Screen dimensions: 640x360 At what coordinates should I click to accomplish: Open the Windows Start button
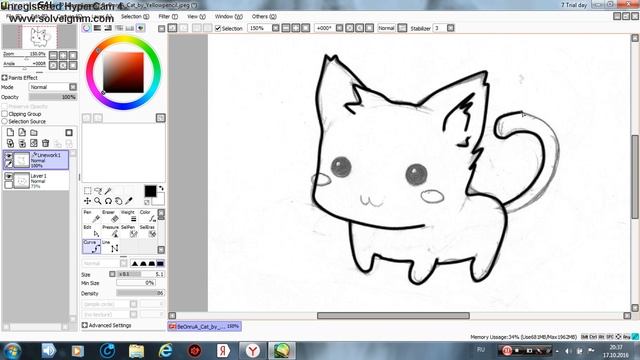coord(12,351)
